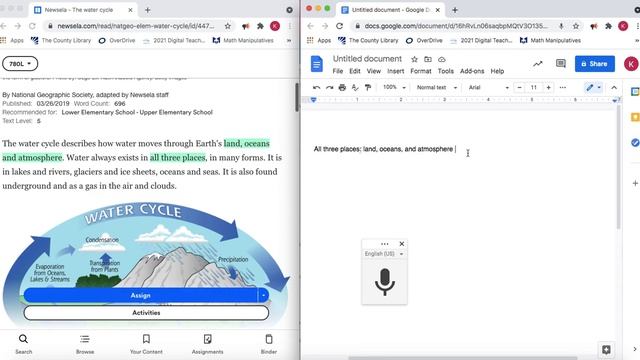Click the Redo icon in Docs toolbar

point(329,87)
